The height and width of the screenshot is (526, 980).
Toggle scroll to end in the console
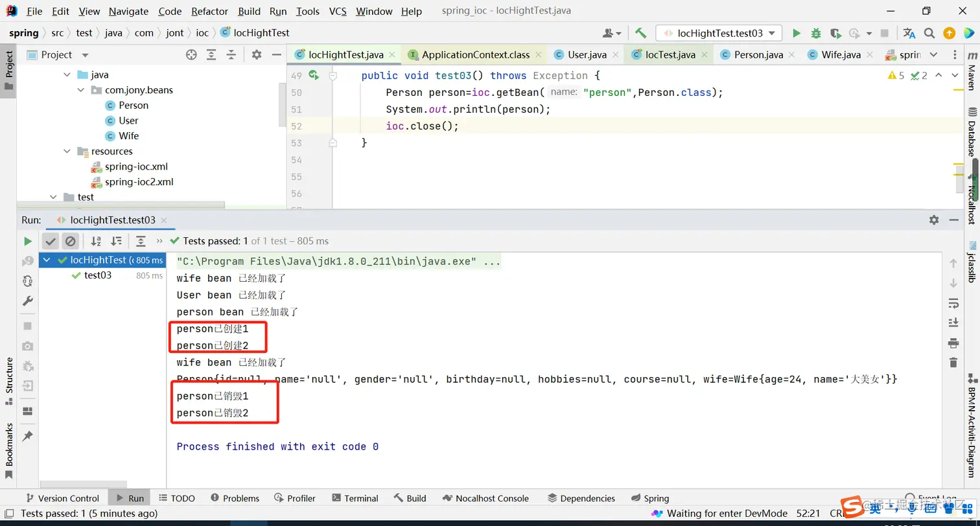[953, 323]
